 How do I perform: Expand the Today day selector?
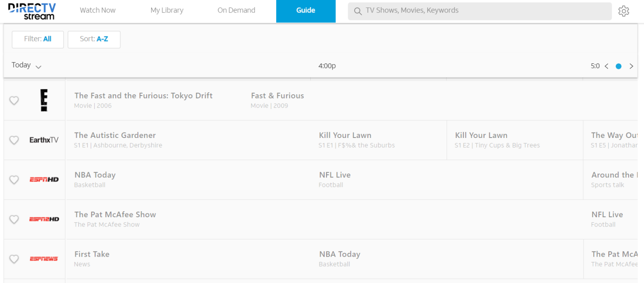tap(26, 65)
